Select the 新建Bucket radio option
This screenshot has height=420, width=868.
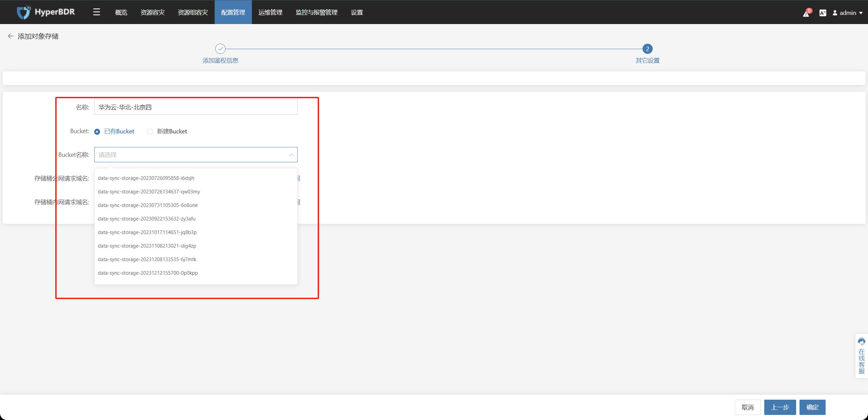coord(167,131)
